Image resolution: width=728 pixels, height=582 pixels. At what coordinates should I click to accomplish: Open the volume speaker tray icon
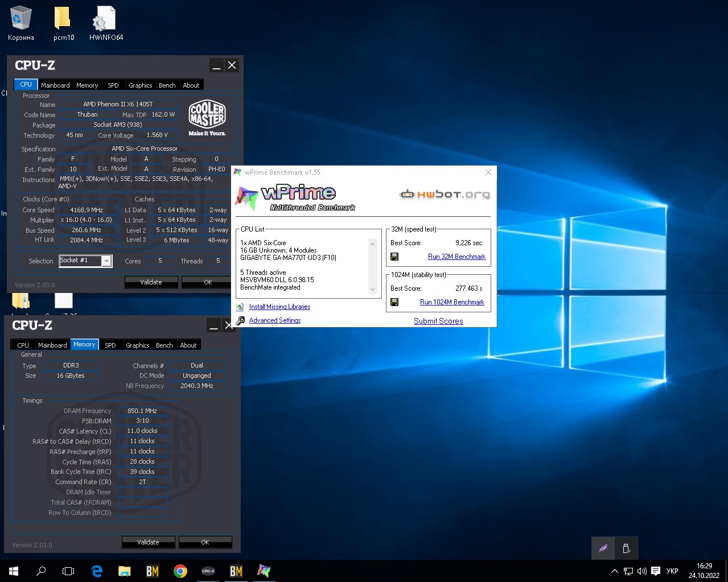click(641, 571)
